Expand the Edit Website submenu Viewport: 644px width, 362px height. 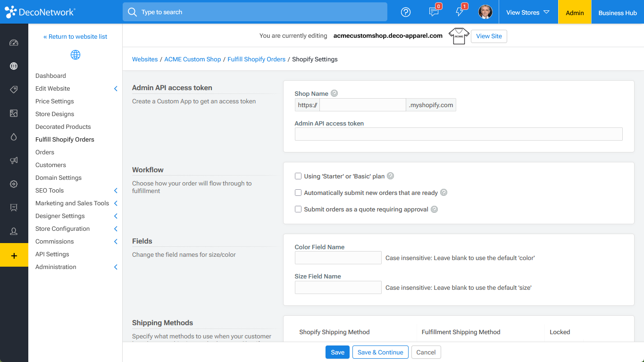click(116, 89)
